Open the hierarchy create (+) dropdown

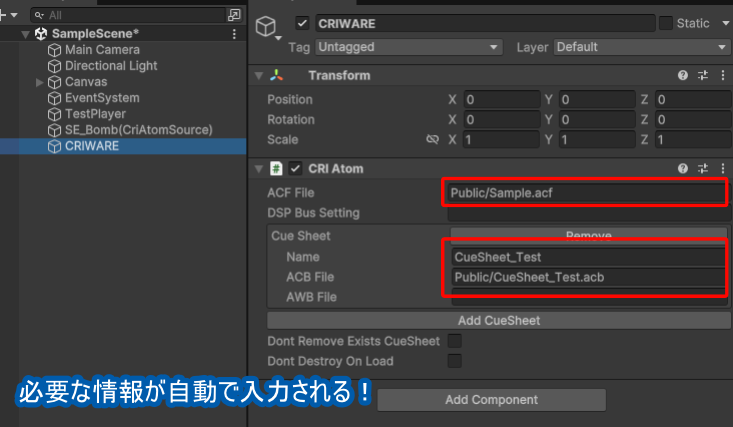coord(9,15)
